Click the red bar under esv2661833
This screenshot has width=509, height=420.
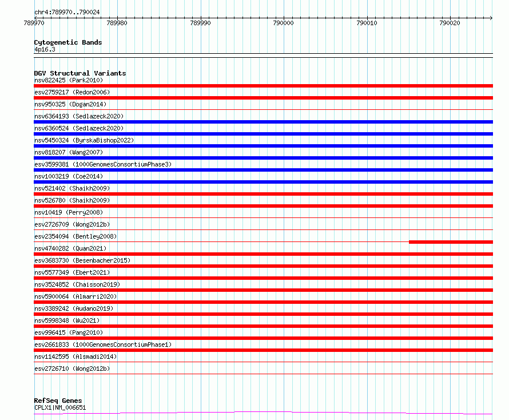click(x=263, y=350)
